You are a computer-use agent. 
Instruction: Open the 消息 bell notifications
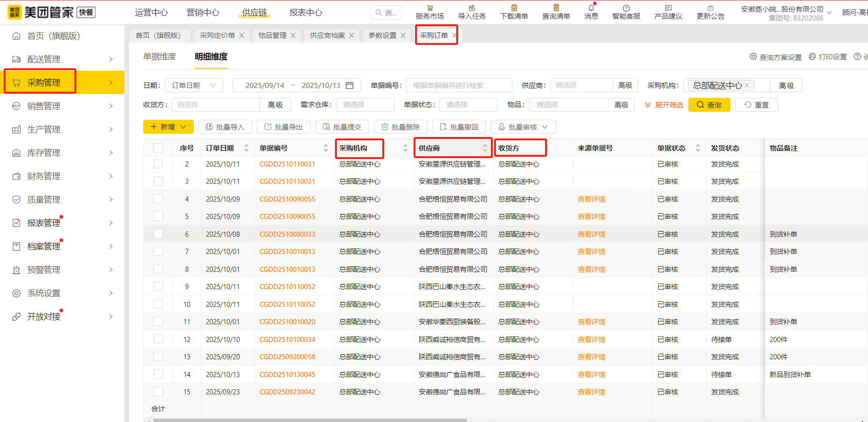point(591,8)
